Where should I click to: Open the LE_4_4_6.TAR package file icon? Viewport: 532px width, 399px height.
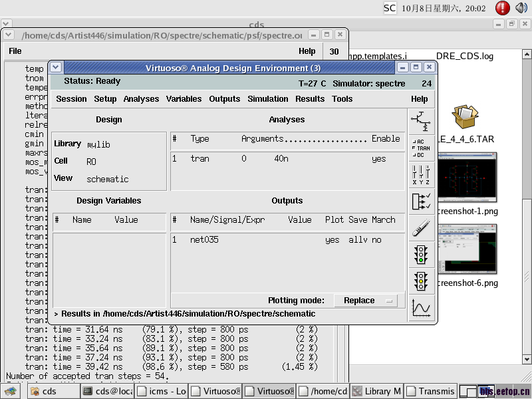pos(465,117)
